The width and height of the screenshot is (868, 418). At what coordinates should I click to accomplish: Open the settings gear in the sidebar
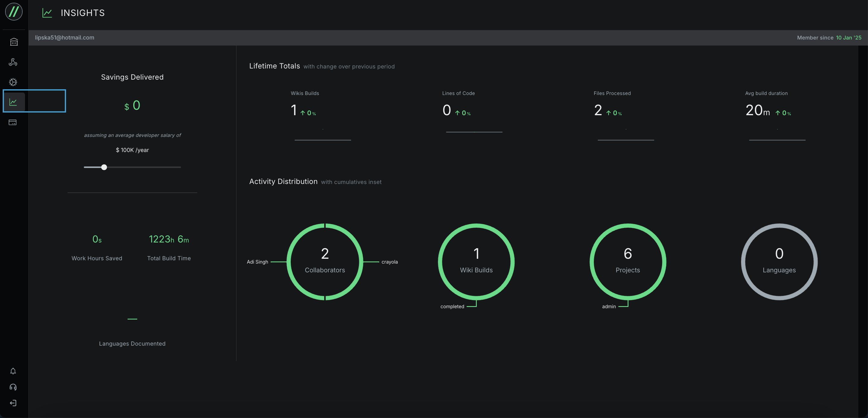(13, 82)
